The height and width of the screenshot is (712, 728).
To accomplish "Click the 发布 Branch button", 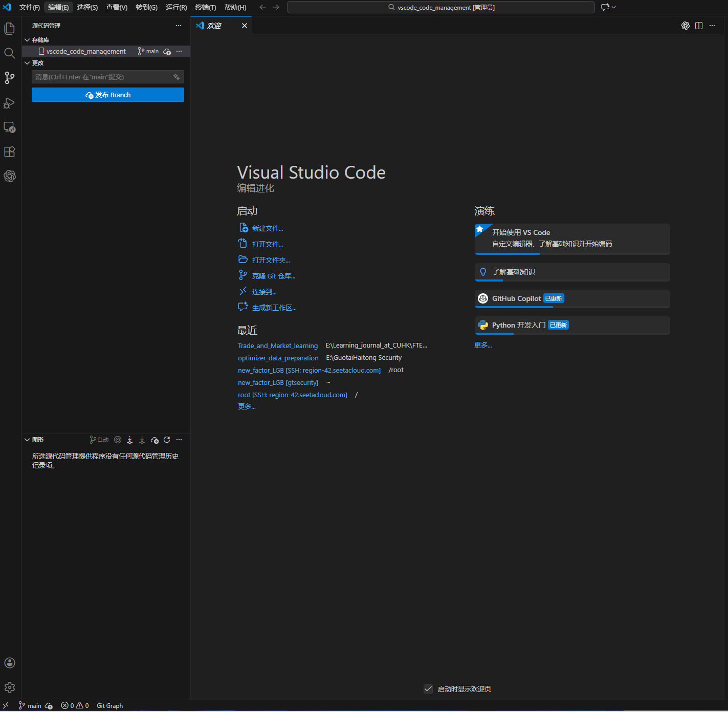I will tap(108, 95).
